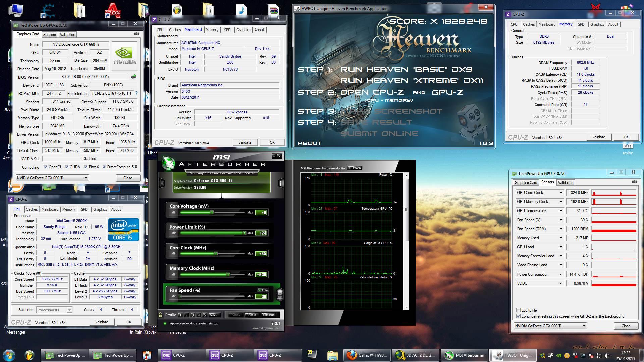Viewport: 644px width, 362px height.
Task: Open the JD AC: 2 DL taskbar button
Action: tap(415, 355)
